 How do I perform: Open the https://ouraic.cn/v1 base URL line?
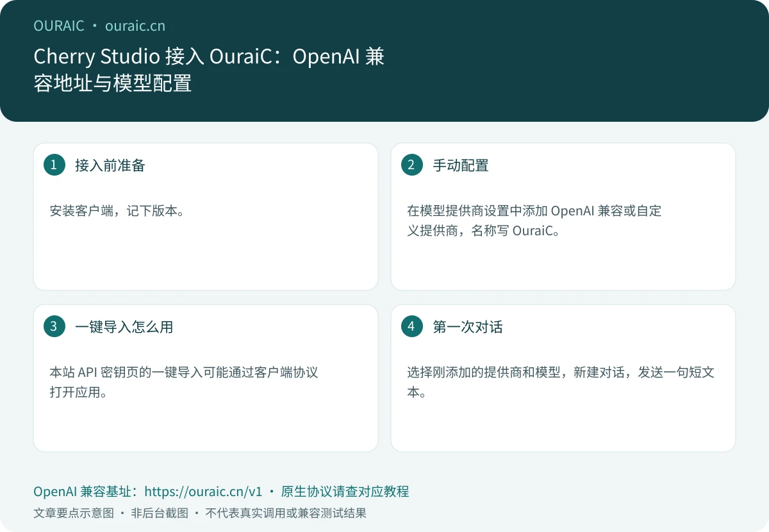click(221, 492)
